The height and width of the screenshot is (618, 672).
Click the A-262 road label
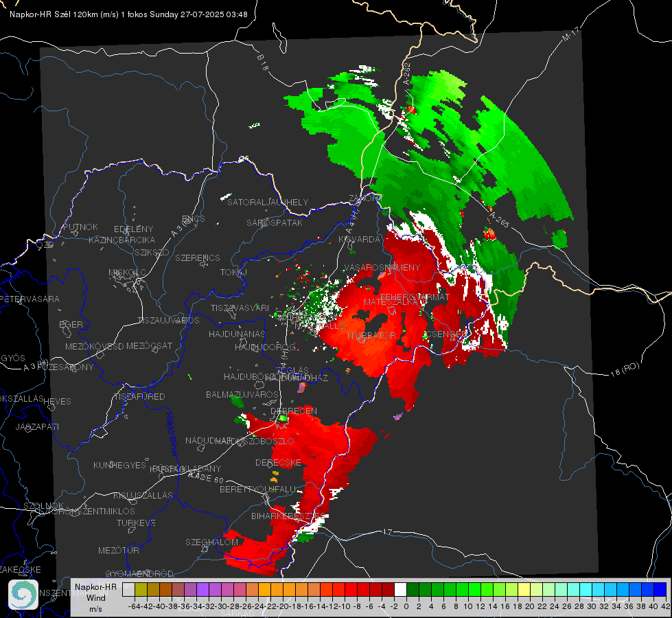coord(407,73)
